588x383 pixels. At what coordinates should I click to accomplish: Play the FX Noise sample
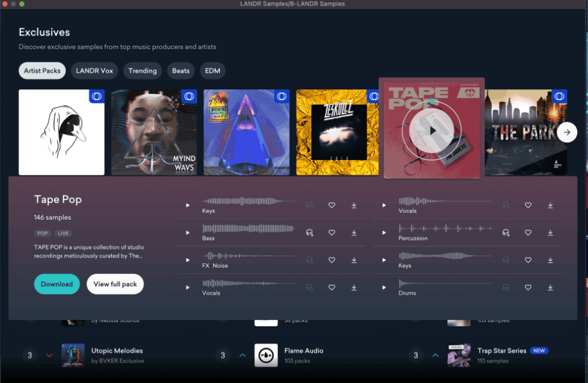[188, 260]
